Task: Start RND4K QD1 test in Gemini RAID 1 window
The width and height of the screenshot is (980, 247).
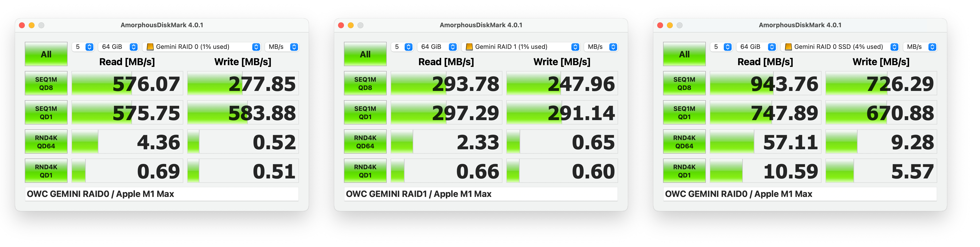Action: pos(365,171)
